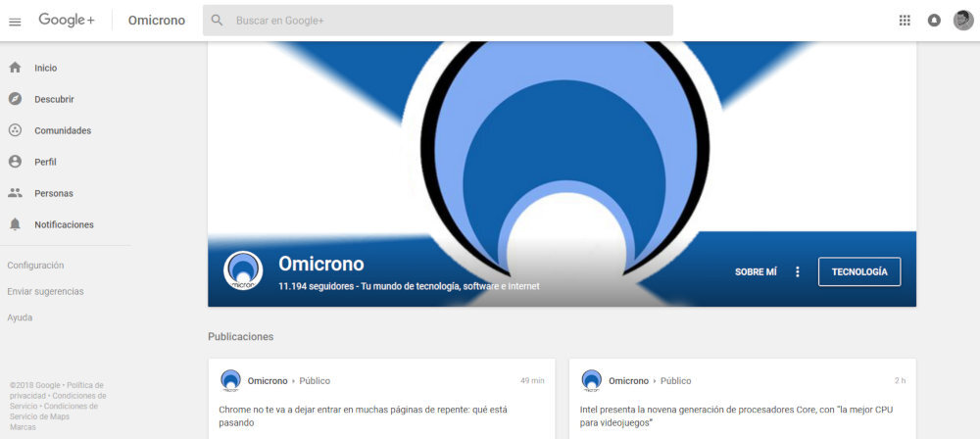Click Público label on the Intel post

[x=675, y=381]
